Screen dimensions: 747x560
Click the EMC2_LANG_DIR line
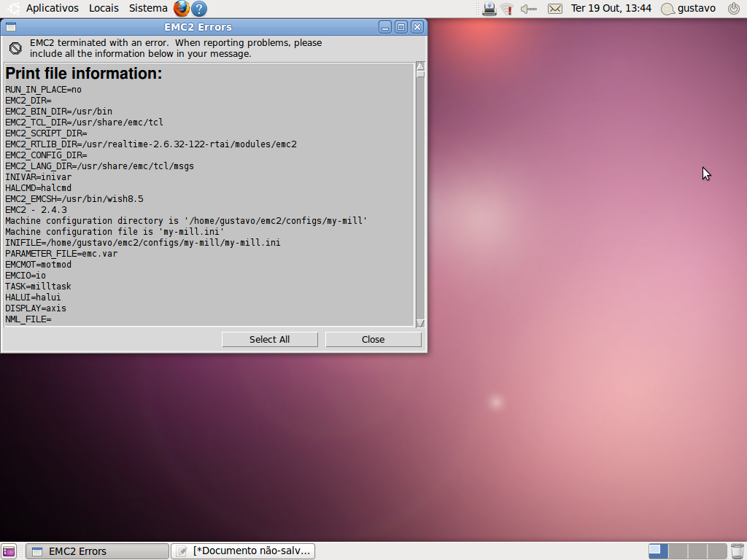click(99, 166)
